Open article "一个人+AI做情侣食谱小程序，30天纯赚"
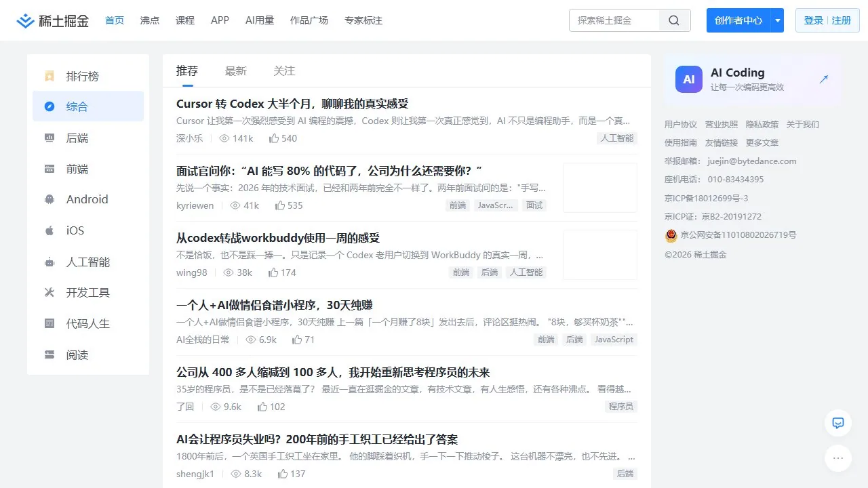The width and height of the screenshot is (868, 488). click(275, 305)
